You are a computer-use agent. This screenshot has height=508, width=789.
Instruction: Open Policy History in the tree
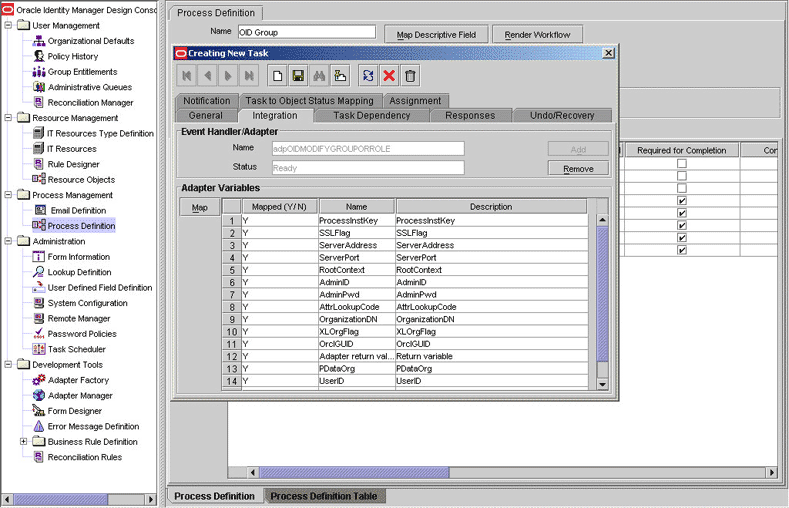click(72, 56)
